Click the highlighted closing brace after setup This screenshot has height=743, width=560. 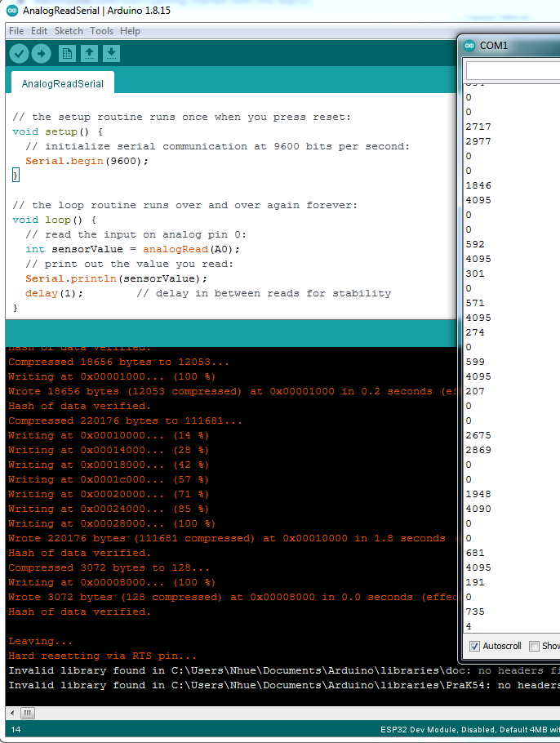point(16,176)
